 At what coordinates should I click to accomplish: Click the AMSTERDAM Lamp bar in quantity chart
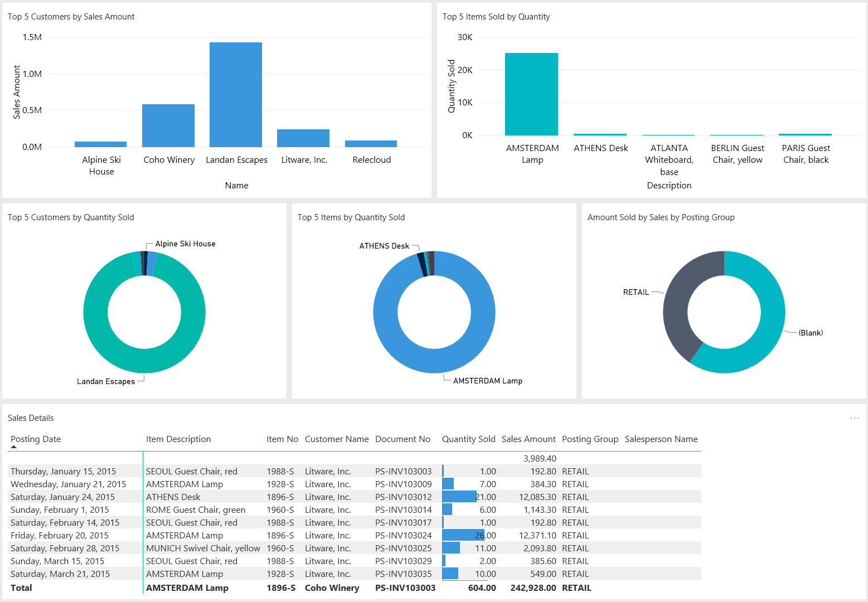531,94
